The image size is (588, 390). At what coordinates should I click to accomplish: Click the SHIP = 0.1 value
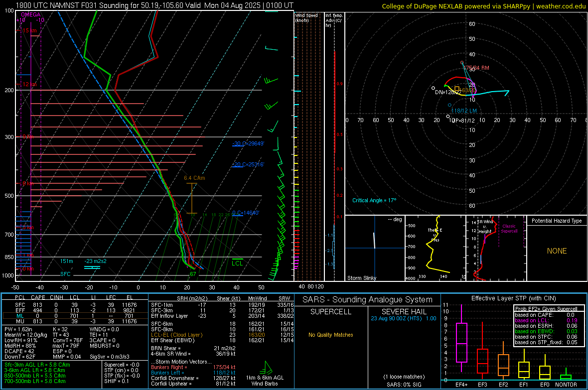116,381
